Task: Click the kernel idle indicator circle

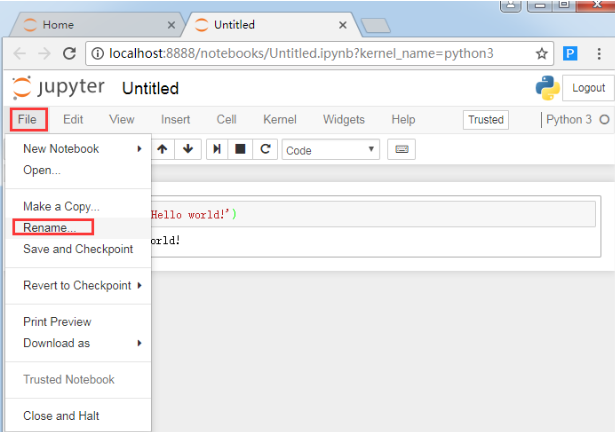Action: tap(604, 119)
